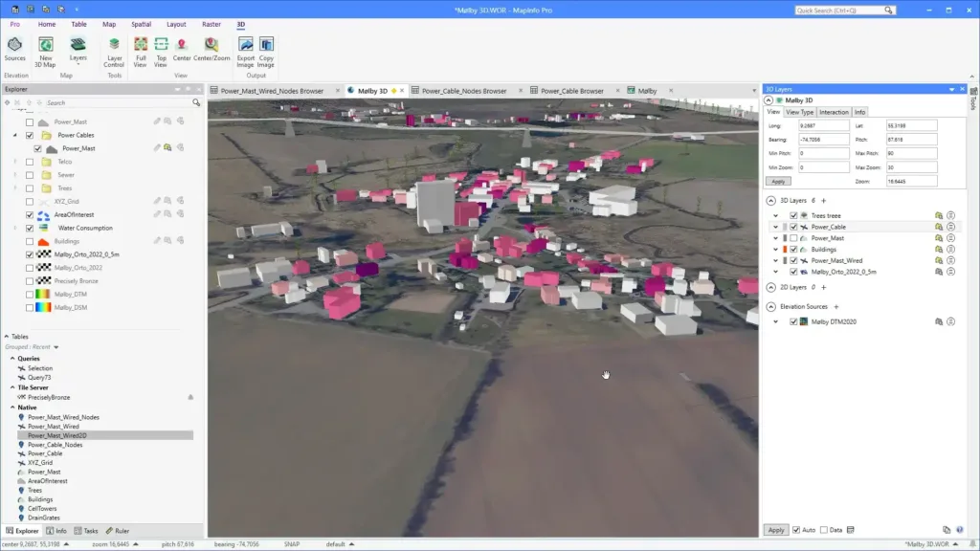Copy the map image to clipboard
Image resolution: width=980 pixels, height=551 pixels.
(x=265, y=48)
